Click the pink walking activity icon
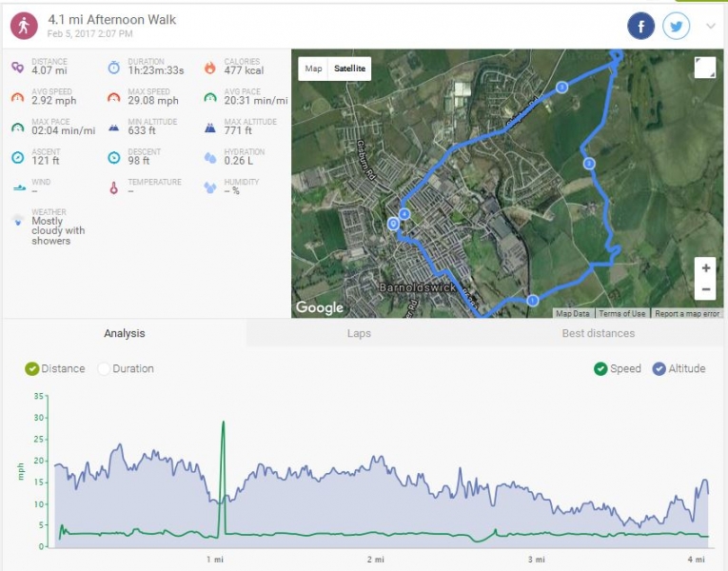Image resolution: width=728 pixels, height=571 pixels. (x=24, y=26)
